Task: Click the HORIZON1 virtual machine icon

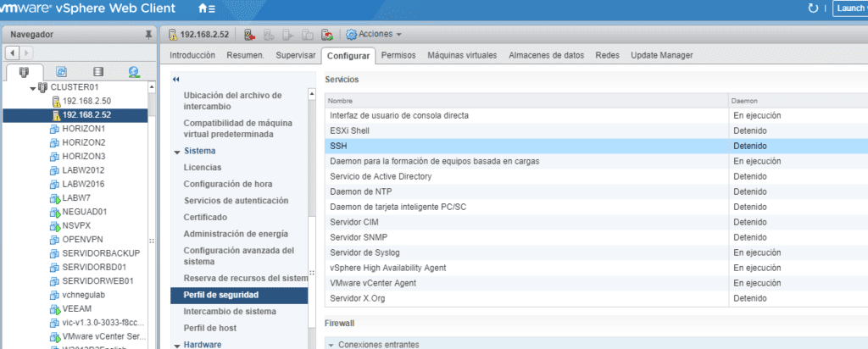Action: pyautogui.click(x=55, y=129)
